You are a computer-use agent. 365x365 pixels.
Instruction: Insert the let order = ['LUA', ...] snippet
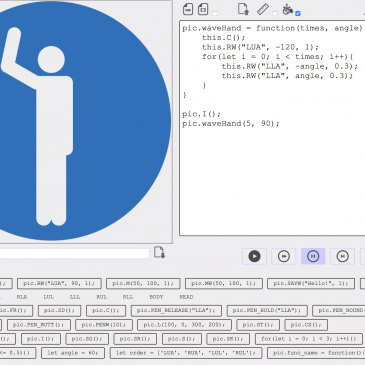click(186, 353)
